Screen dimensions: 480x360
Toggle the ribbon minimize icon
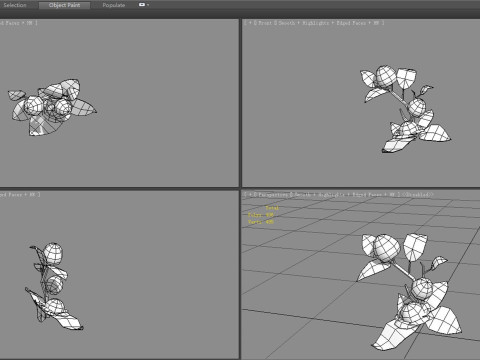[142, 5]
